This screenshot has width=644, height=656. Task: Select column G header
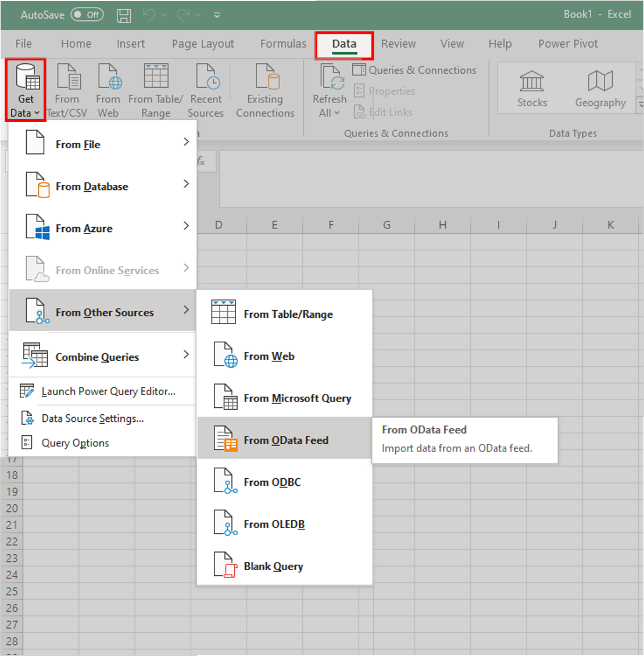click(x=387, y=225)
